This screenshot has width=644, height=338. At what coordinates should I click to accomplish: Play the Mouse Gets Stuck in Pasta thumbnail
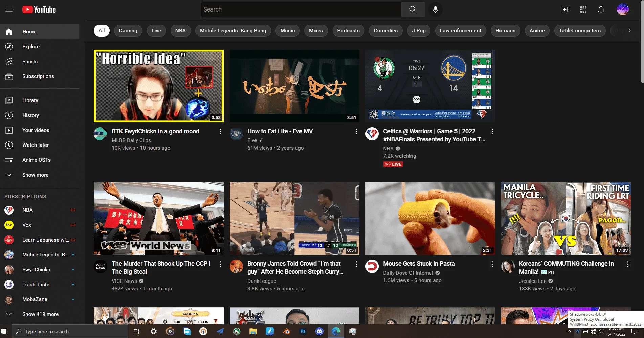[x=430, y=219]
